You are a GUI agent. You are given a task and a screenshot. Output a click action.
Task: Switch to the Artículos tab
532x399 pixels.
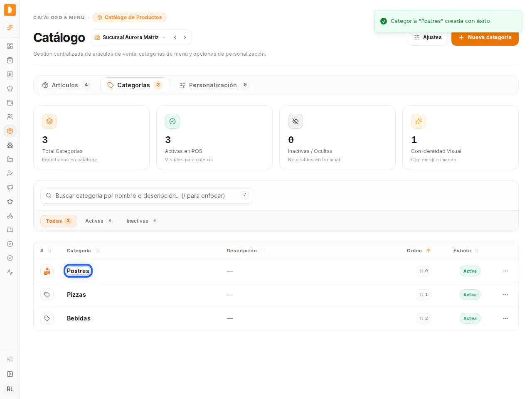coord(66,85)
